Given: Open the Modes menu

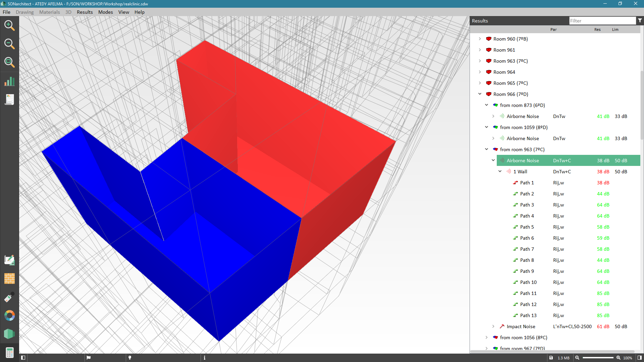Looking at the screenshot, I should 105,12.
